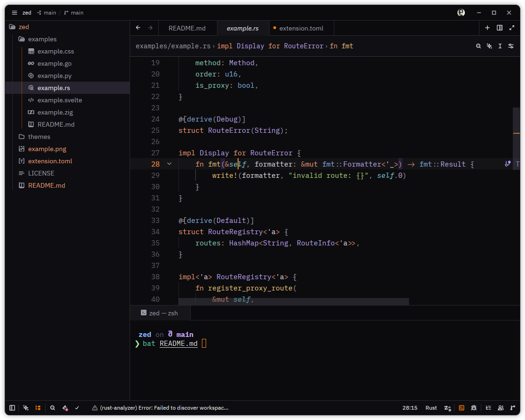Open the main worktree selector in the title bar
This screenshot has height=420, width=525.
[46, 13]
